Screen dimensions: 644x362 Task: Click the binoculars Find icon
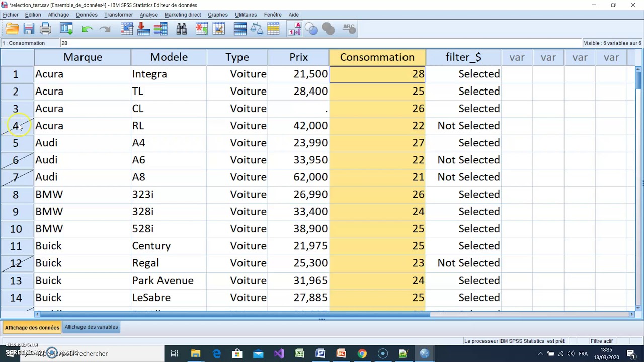(182, 29)
